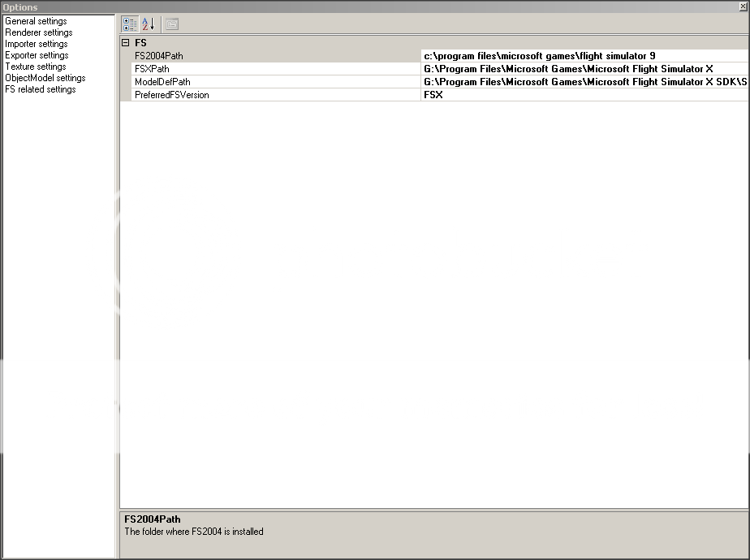
Task: Click the Property Pages toolbar icon
Action: coord(170,24)
